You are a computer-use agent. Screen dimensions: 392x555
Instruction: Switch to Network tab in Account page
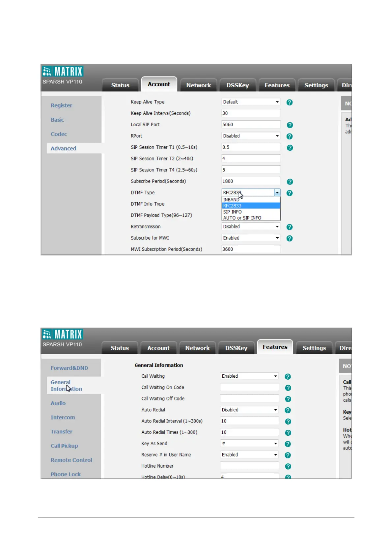198,85
